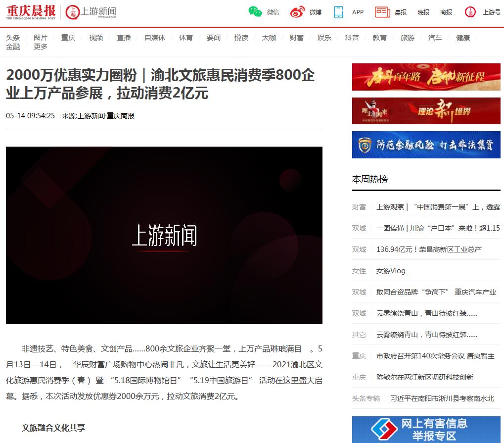Open the 女游Vlog article
The height and width of the screenshot is (443, 504).
coord(391,271)
